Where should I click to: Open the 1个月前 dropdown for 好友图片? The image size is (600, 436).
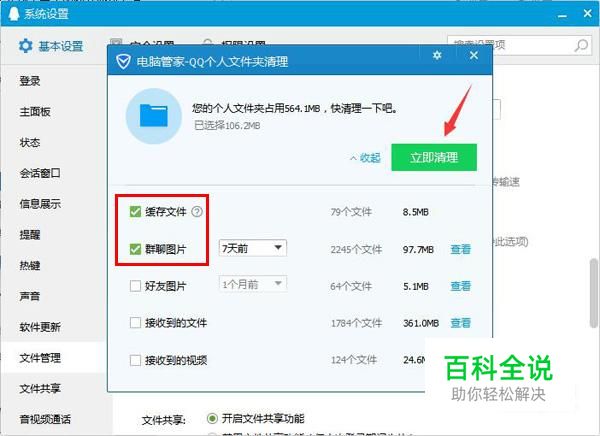tap(253, 284)
